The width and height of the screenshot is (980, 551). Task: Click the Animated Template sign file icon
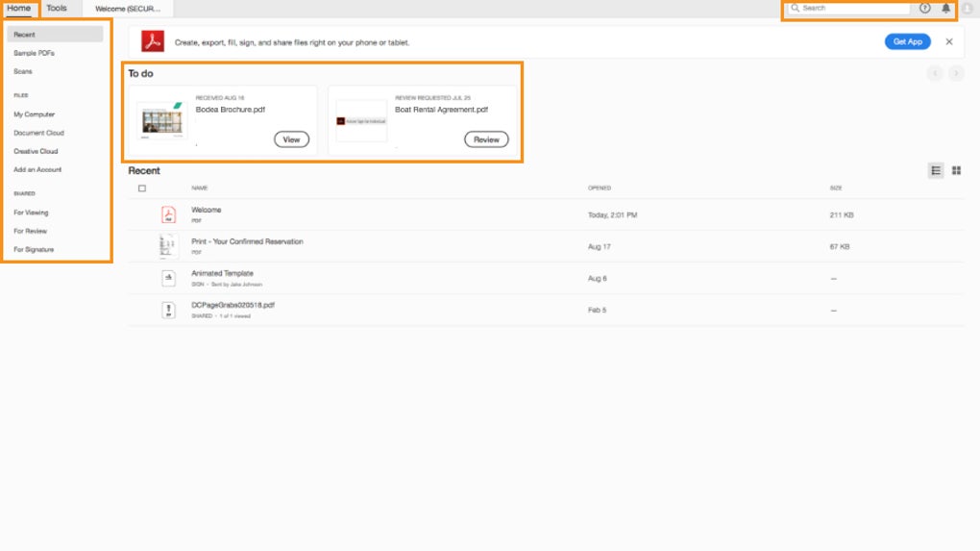(168, 278)
